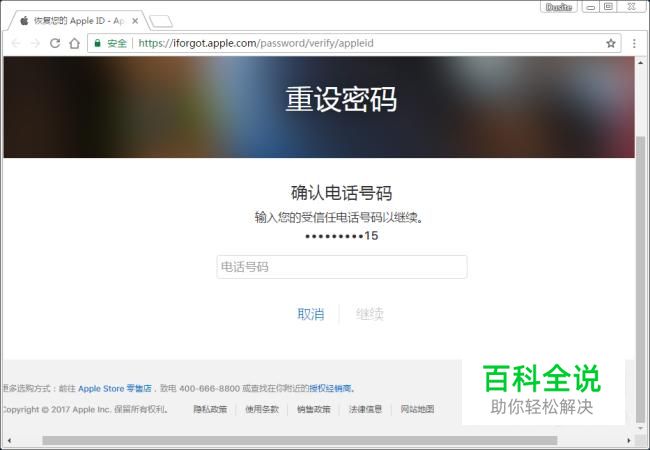Bookmark this page with the star icon
This screenshot has height=450, width=650.
tap(611, 43)
